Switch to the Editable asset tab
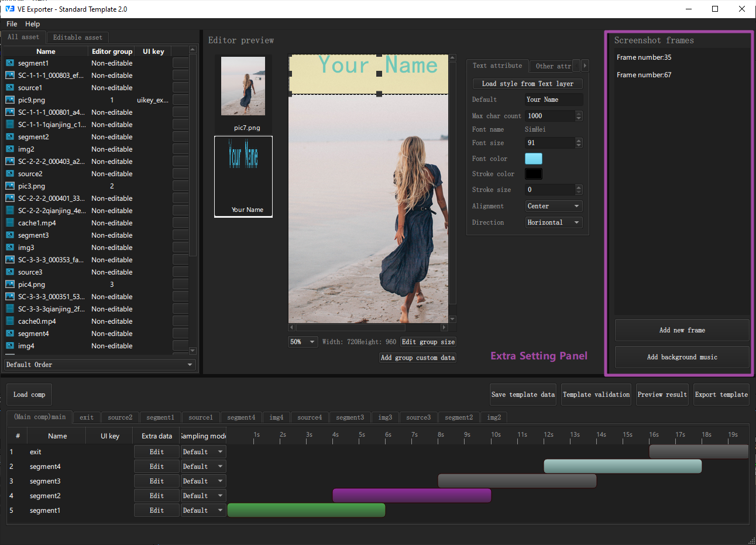756x545 pixels. coord(78,37)
